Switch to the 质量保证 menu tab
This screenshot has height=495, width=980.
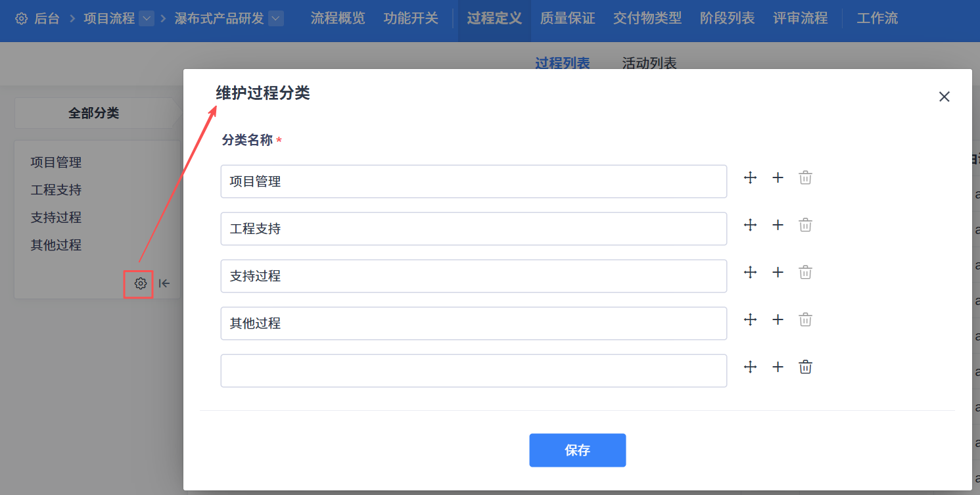pos(567,18)
